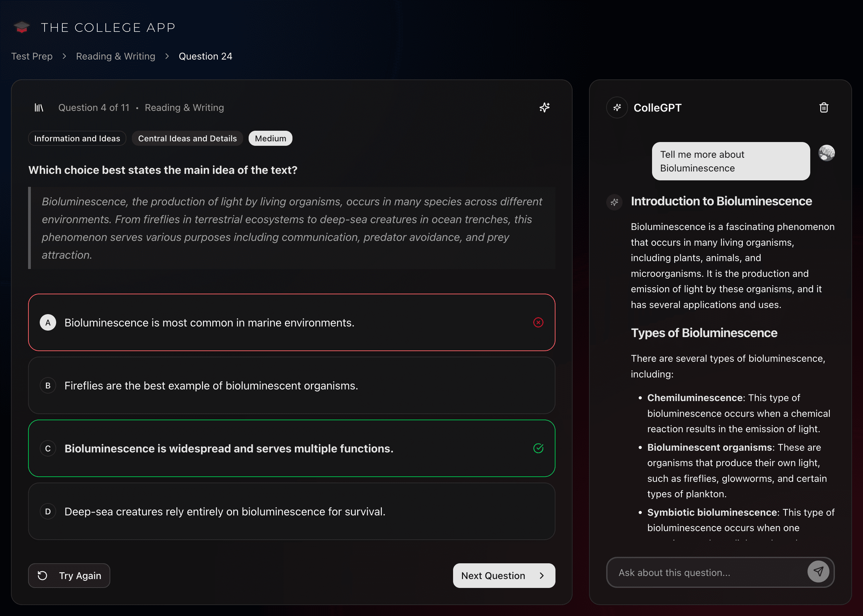Clear the chat using the trash icon
The height and width of the screenshot is (616, 863).
824,107
